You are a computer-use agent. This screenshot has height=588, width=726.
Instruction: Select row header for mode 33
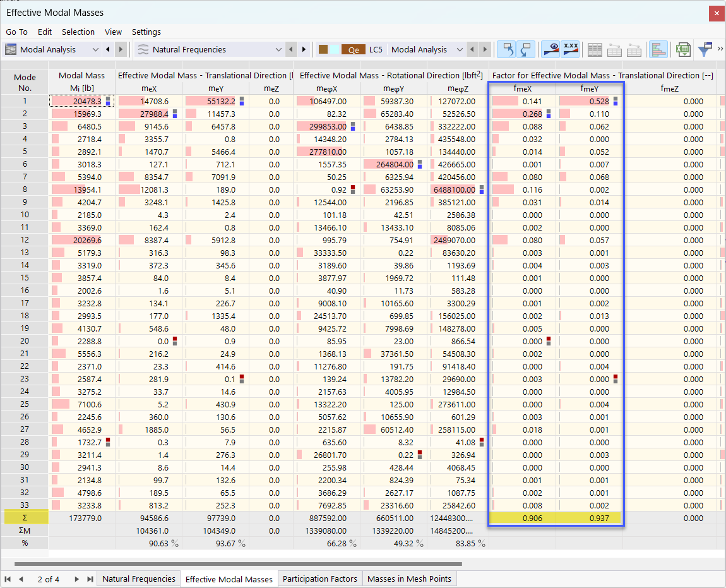pyautogui.click(x=25, y=505)
